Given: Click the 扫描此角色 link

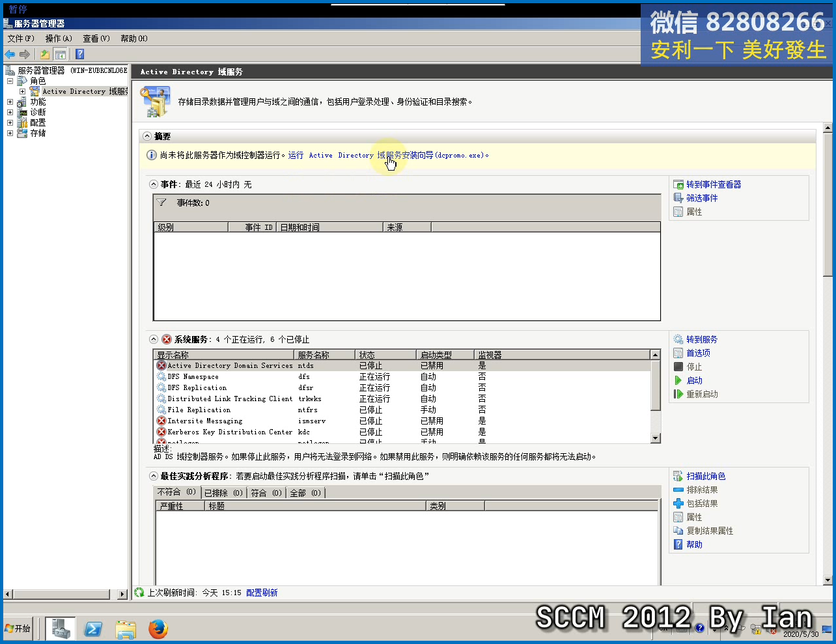Looking at the screenshot, I should (x=706, y=476).
